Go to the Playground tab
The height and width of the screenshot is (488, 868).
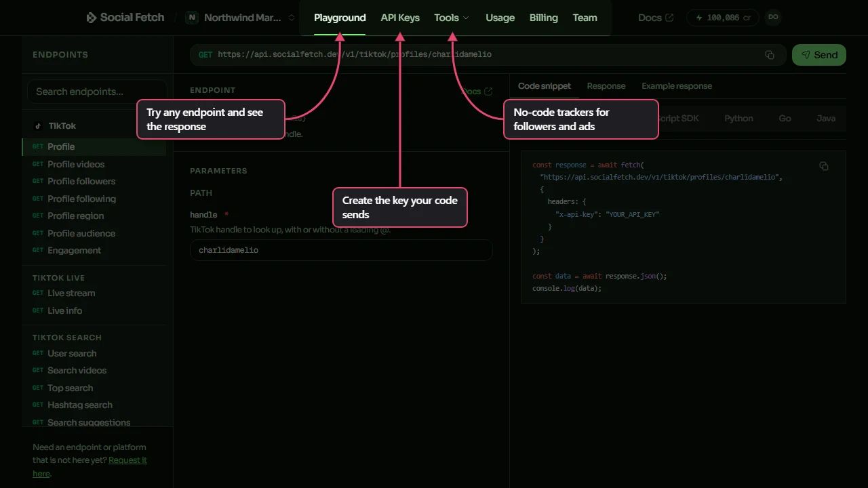coord(340,18)
